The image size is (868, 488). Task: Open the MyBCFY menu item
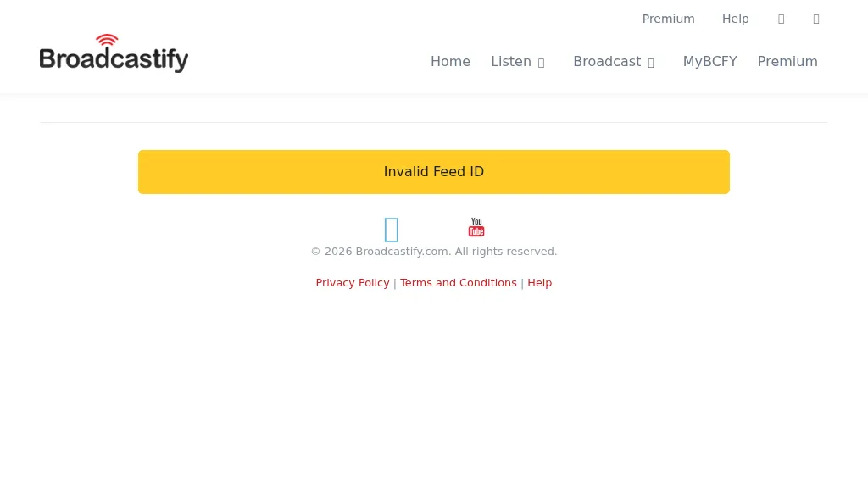tap(709, 61)
